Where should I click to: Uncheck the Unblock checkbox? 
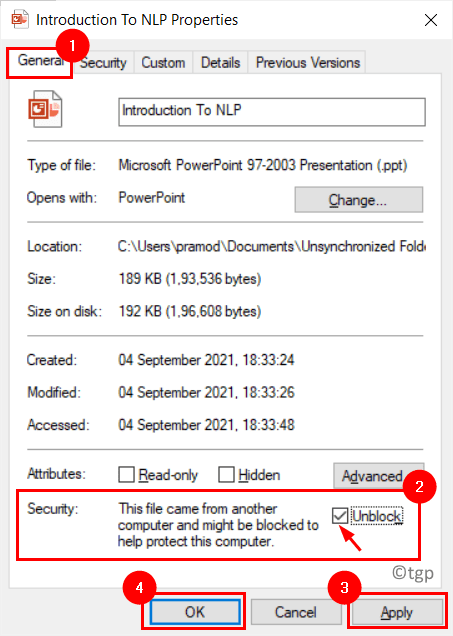pos(340,516)
